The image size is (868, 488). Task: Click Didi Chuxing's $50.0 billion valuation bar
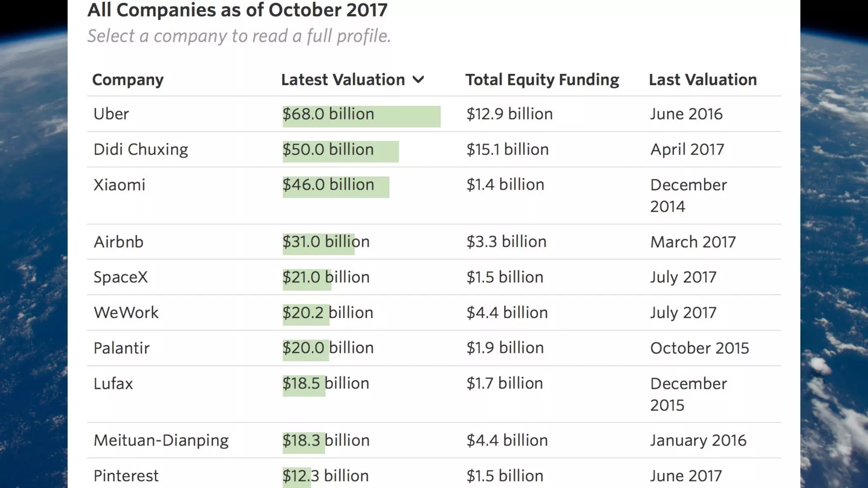tap(340, 151)
